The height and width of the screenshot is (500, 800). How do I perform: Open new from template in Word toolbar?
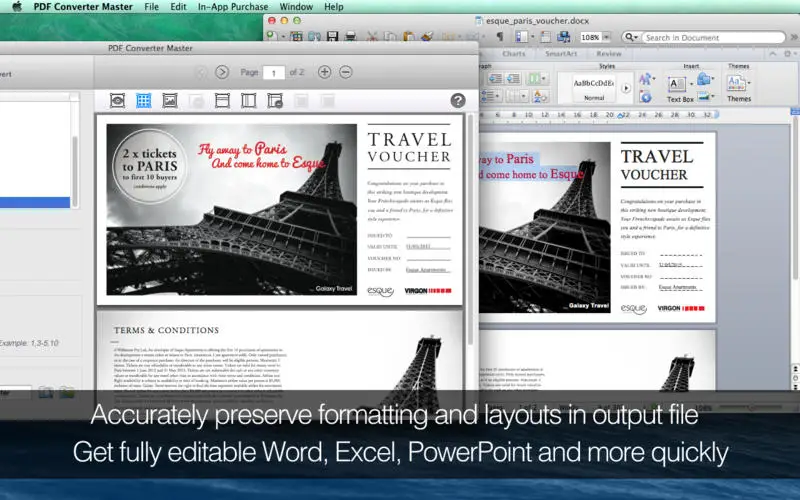(296, 36)
